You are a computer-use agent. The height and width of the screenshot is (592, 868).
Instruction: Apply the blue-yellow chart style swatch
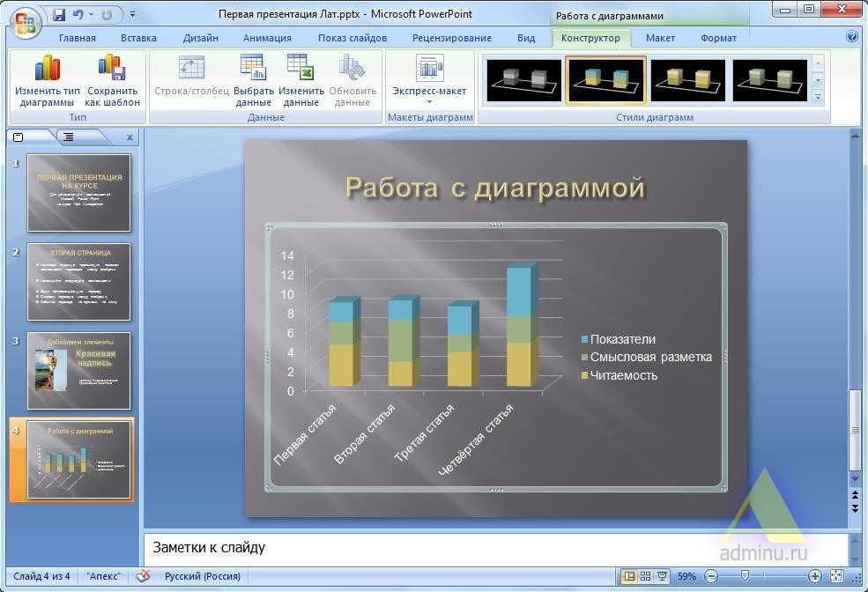605,80
